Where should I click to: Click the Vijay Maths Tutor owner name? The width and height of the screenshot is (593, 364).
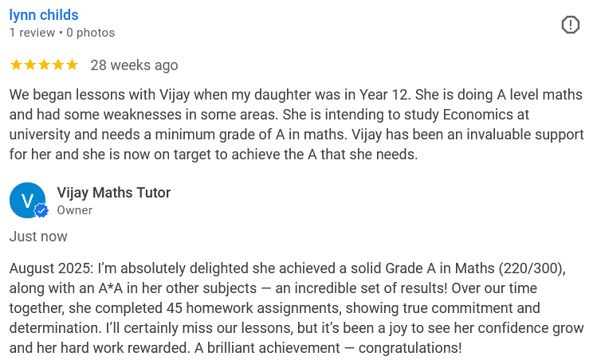(x=114, y=193)
